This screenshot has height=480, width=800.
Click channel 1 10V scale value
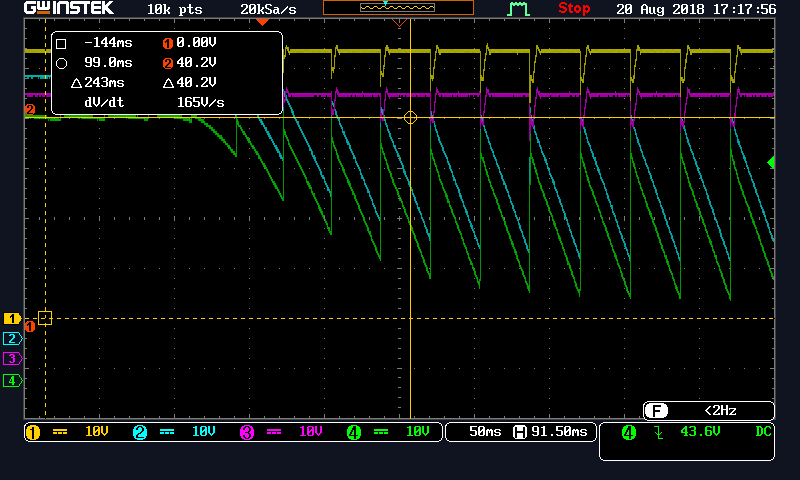point(96,432)
